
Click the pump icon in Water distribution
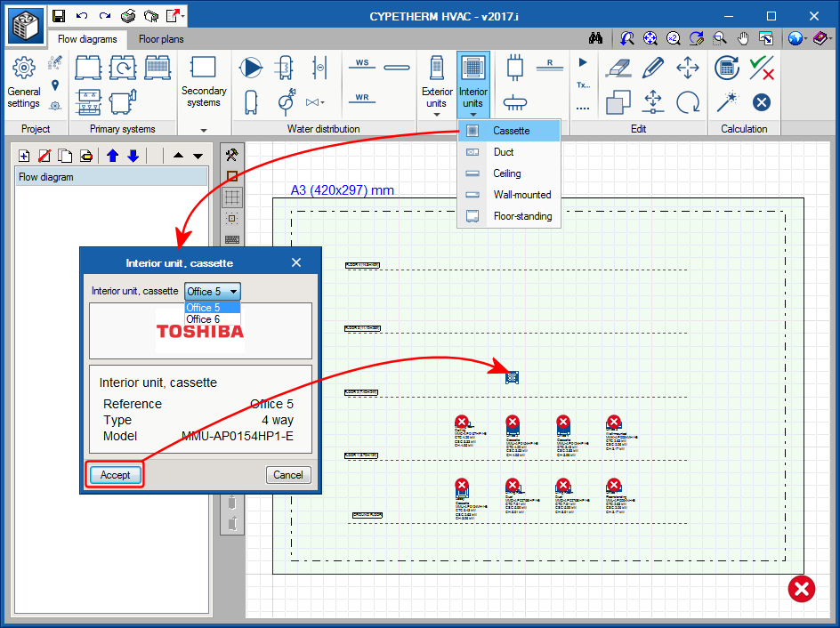(252, 68)
